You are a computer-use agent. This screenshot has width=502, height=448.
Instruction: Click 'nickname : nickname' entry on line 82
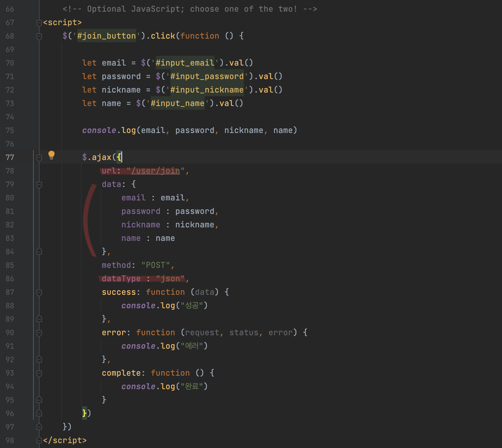[x=168, y=225]
